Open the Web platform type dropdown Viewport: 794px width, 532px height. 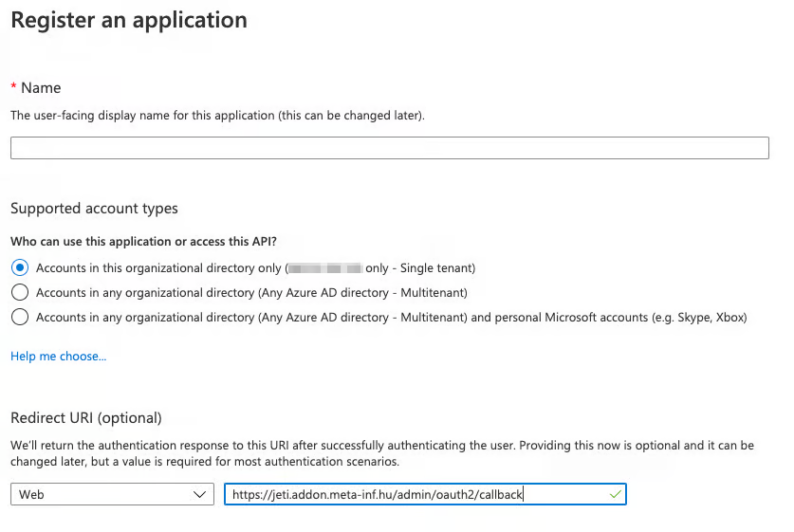[x=112, y=494]
